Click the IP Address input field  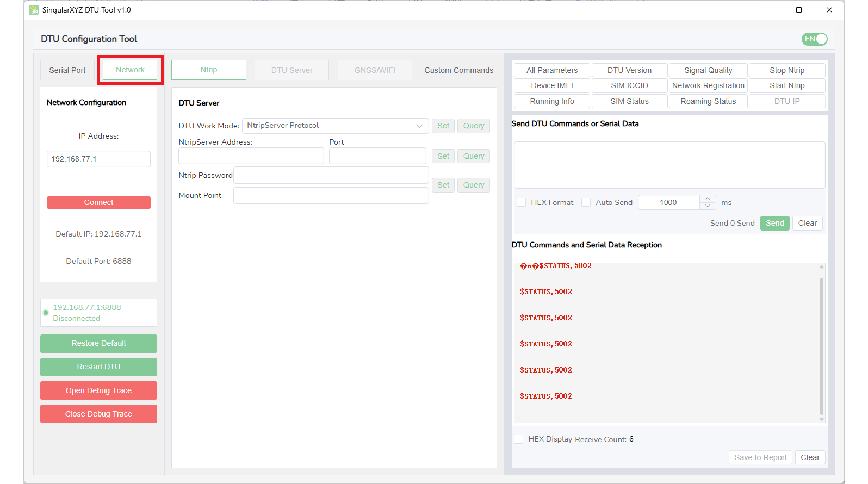[98, 159]
